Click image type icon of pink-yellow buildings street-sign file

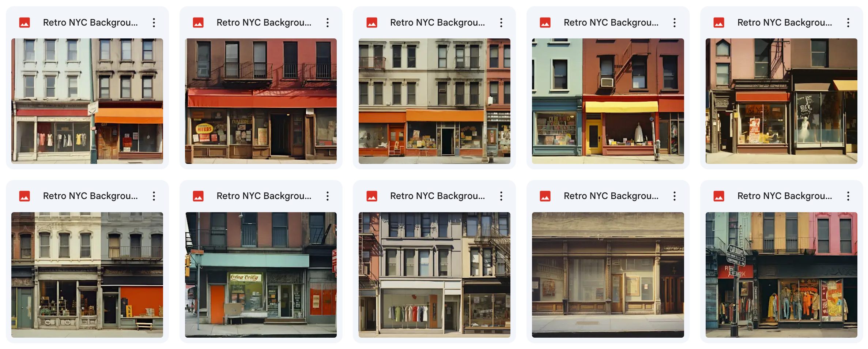(x=719, y=196)
